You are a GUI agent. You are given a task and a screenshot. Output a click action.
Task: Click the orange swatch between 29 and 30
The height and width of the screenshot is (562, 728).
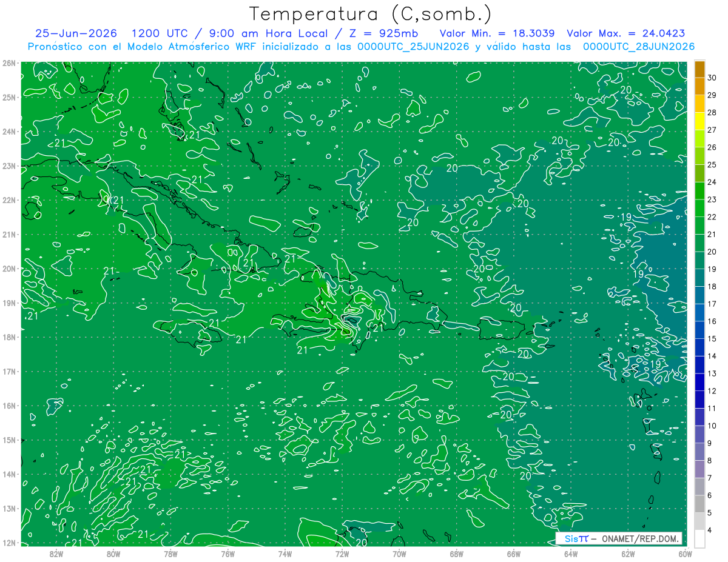pos(699,86)
